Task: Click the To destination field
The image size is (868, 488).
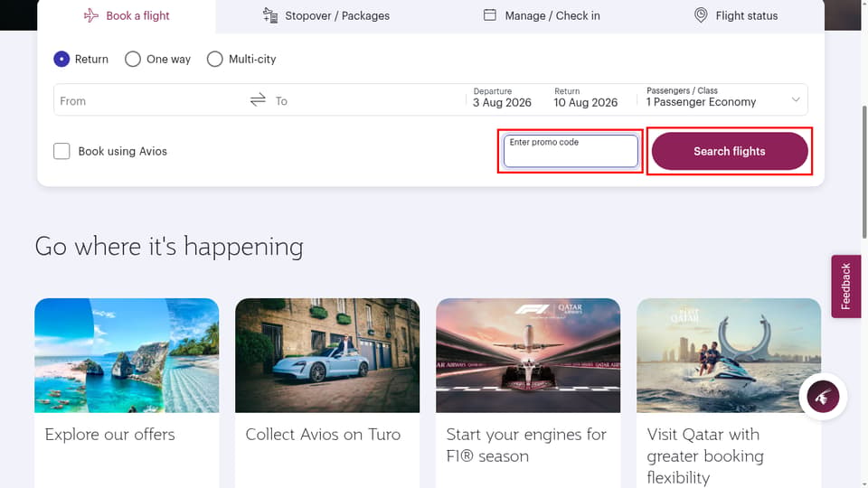Action: click(368, 100)
